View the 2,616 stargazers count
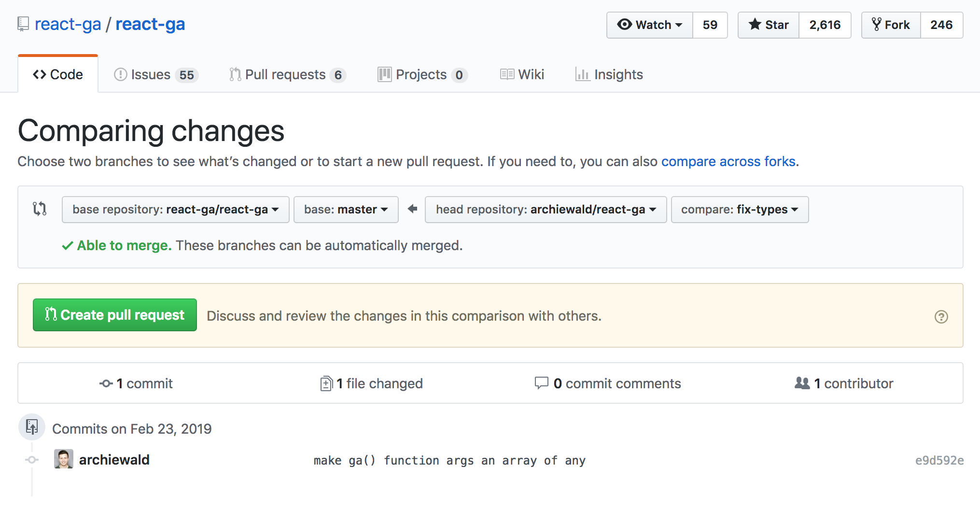Viewport: 980px width, 509px height. click(x=825, y=25)
